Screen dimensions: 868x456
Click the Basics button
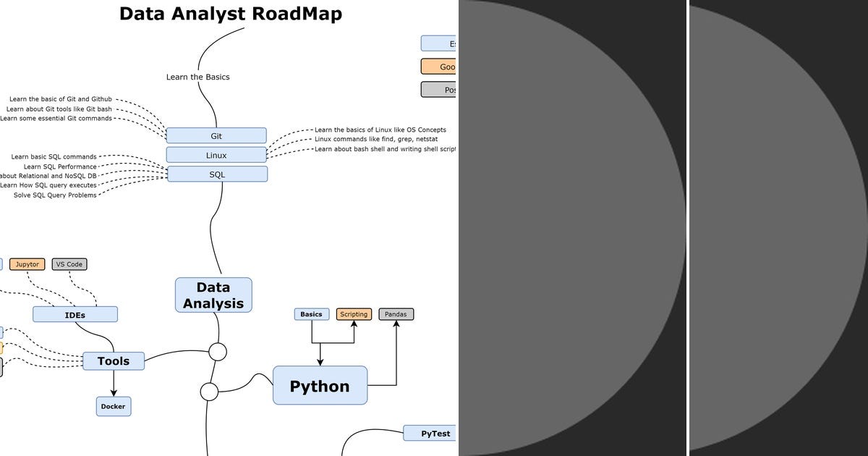click(x=311, y=313)
